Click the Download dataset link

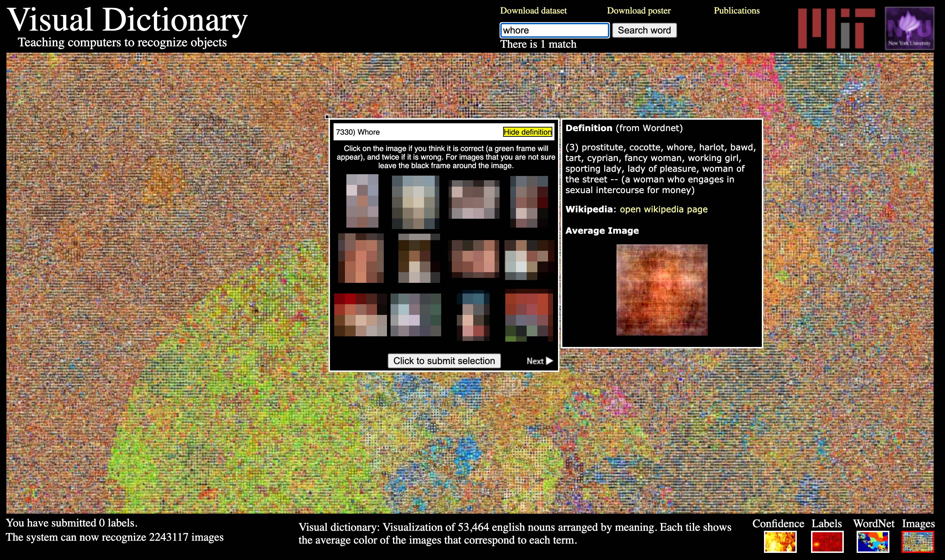(534, 11)
